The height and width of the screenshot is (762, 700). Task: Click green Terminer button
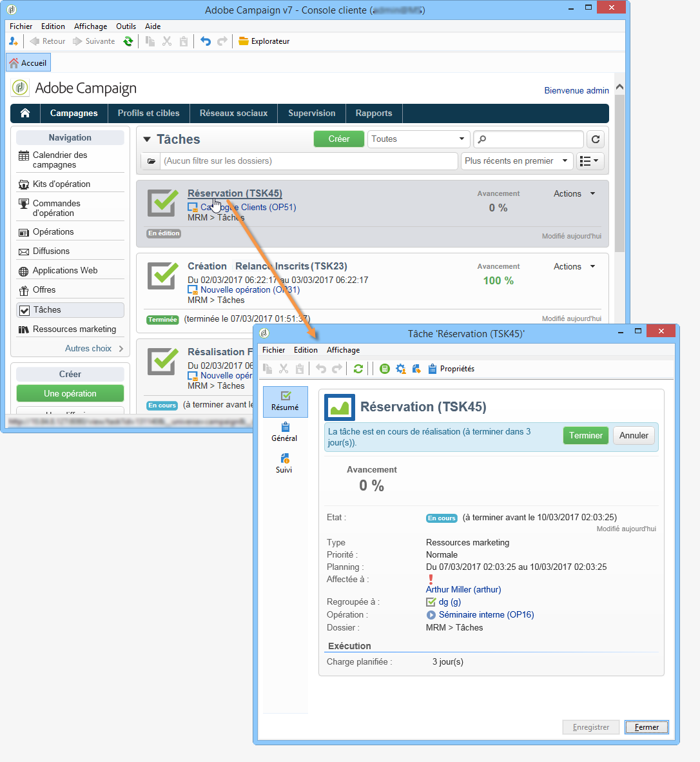click(x=585, y=435)
